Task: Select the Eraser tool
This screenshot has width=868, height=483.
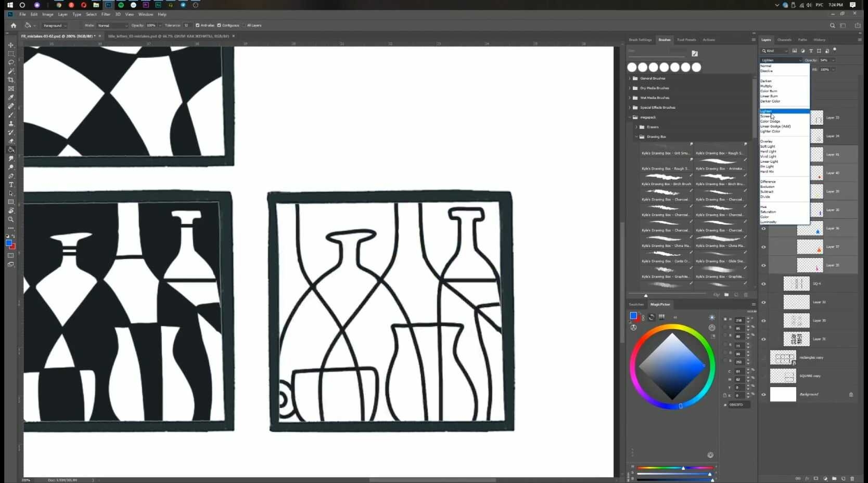Action: (x=11, y=141)
